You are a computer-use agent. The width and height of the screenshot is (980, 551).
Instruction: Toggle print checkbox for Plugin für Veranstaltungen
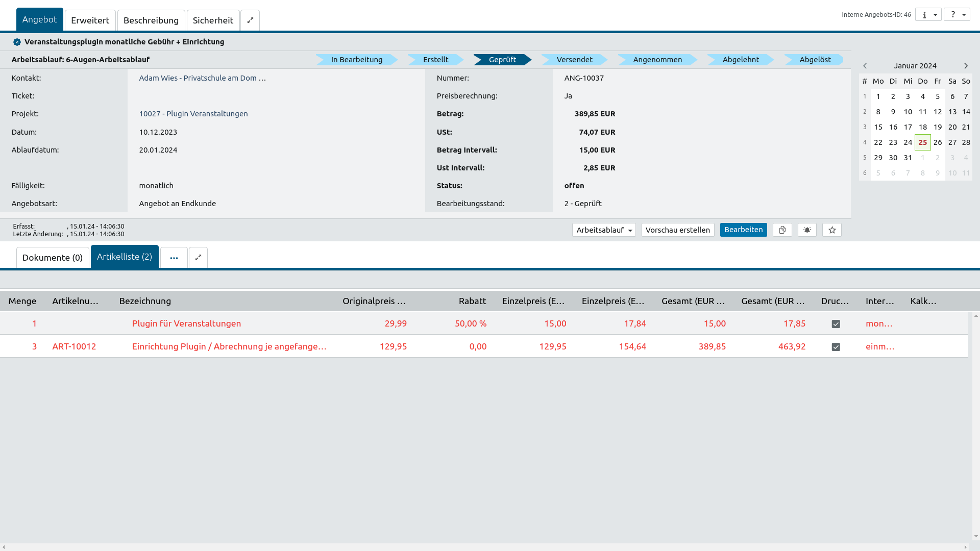point(836,324)
